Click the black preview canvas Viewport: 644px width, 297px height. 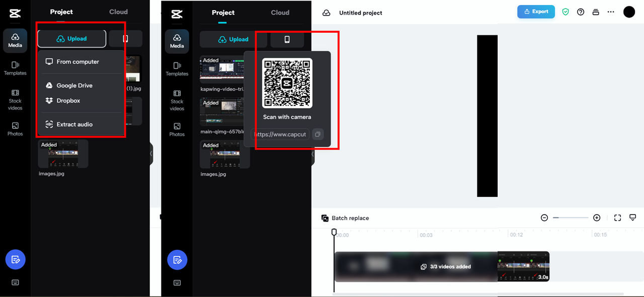[487, 116]
